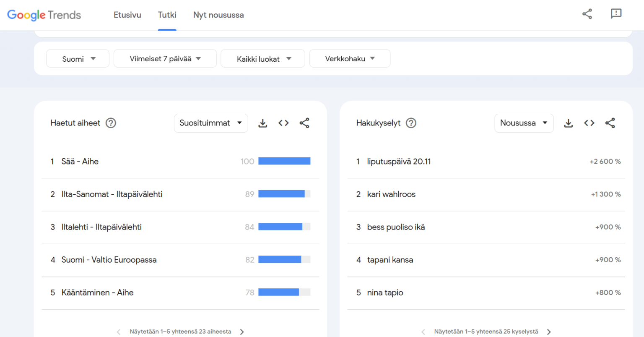Viewport: 644px width, 337px height.
Task: Open the Suomi region dropdown
Action: pyautogui.click(x=78, y=59)
